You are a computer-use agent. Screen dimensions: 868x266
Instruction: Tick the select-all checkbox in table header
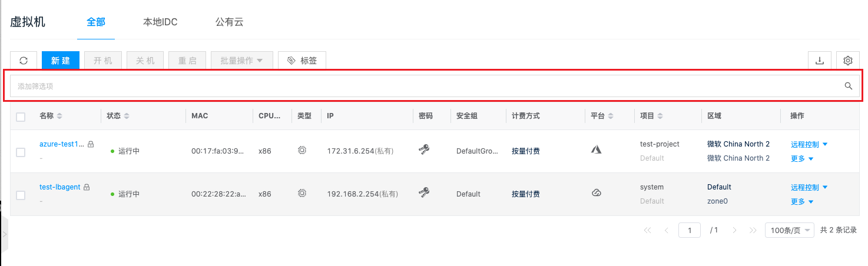(x=21, y=117)
